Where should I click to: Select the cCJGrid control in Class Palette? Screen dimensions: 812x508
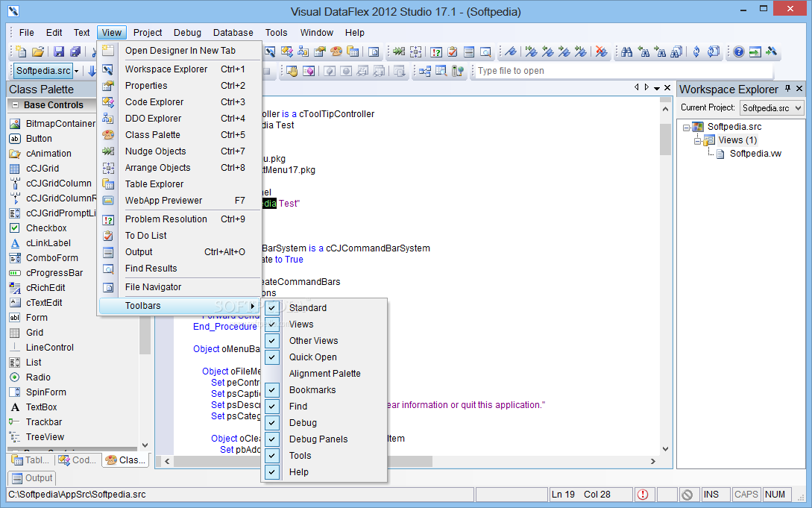43,169
